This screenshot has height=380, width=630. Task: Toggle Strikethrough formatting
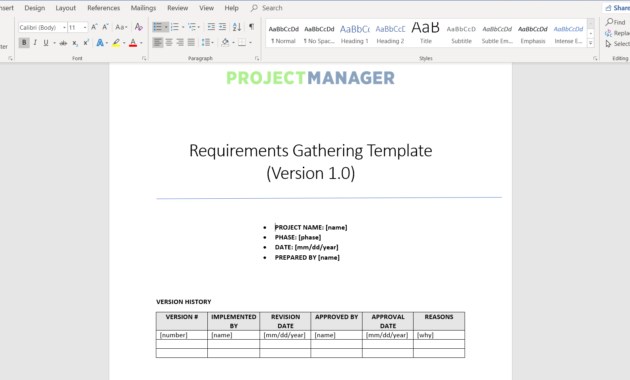(x=63, y=43)
